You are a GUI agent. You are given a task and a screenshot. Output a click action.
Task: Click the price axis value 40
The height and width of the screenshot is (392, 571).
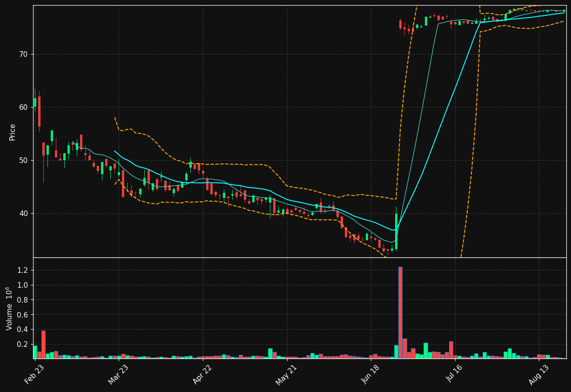[23, 213]
